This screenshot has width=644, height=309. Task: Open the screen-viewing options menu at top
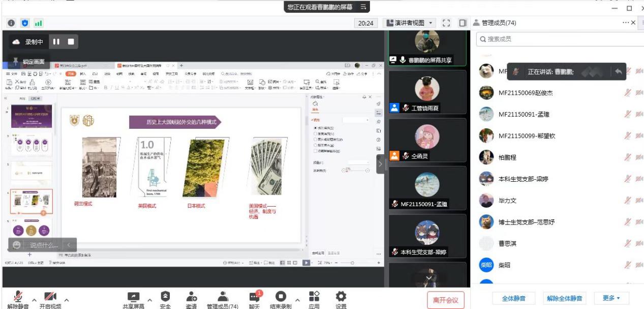point(363,7)
